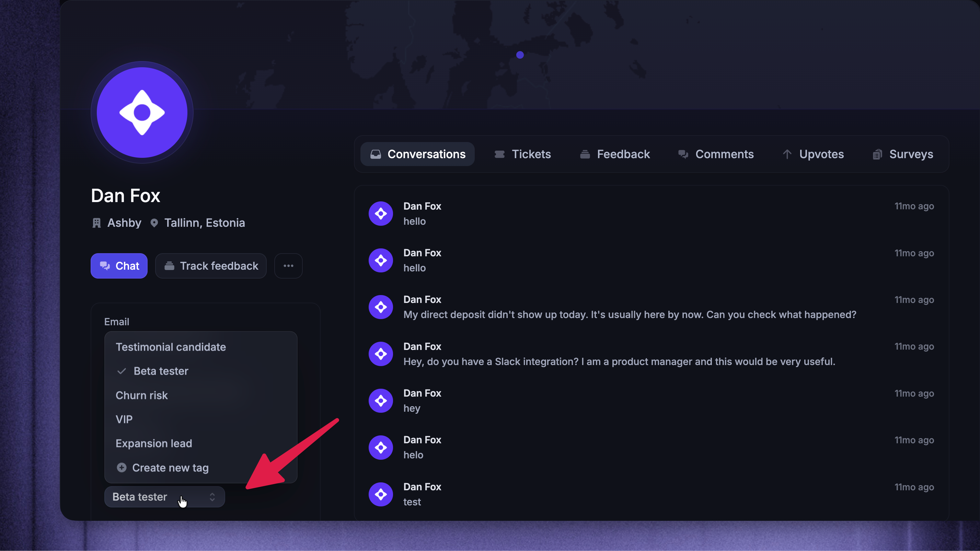This screenshot has height=551, width=980.
Task: Click the Ashby company building icon
Action: click(97, 223)
